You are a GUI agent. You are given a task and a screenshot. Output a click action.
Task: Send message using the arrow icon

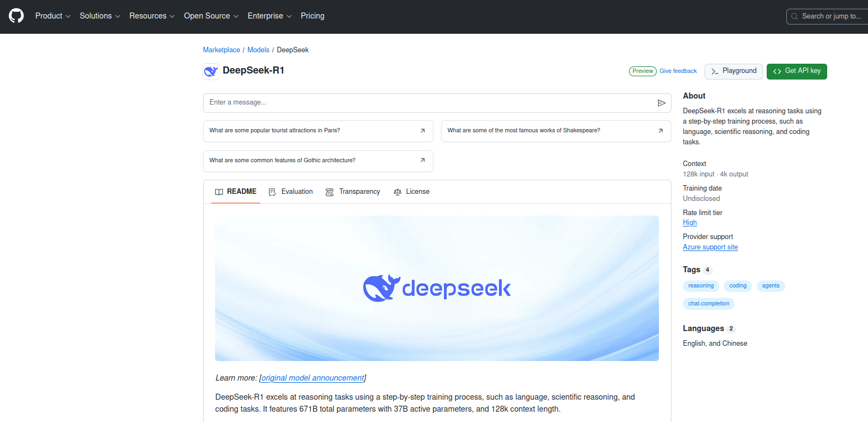(x=662, y=103)
